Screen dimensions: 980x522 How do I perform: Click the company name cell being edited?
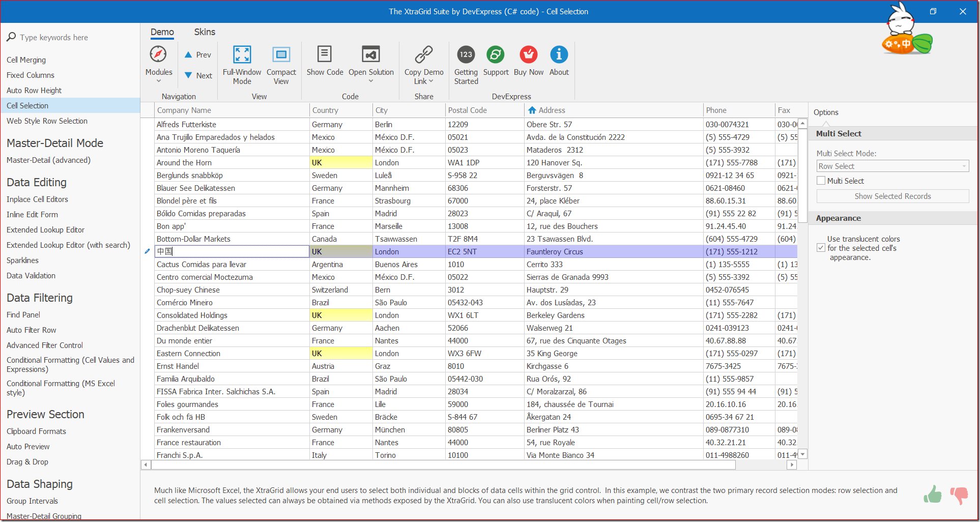pos(232,251)
